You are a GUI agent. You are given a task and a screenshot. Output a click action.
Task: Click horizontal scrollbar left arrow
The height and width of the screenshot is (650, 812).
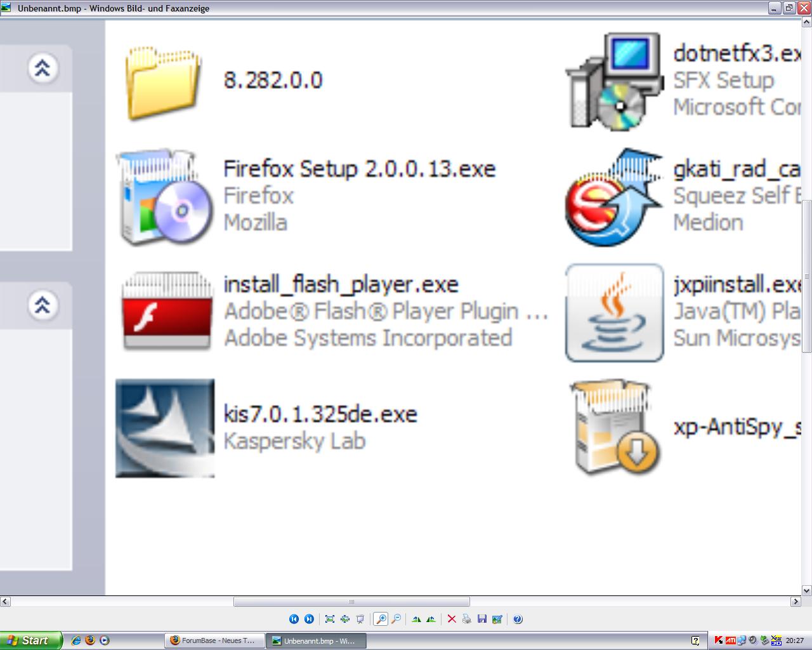click(5, 601)
